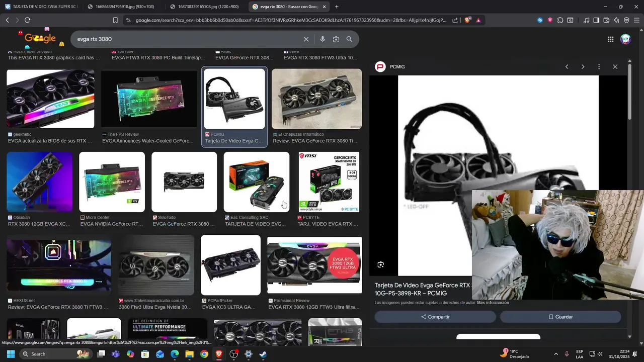Screen dimensions: 644x362
Task: Open the Brave Leo AI sparkle icon
Action: coord(616,20)
